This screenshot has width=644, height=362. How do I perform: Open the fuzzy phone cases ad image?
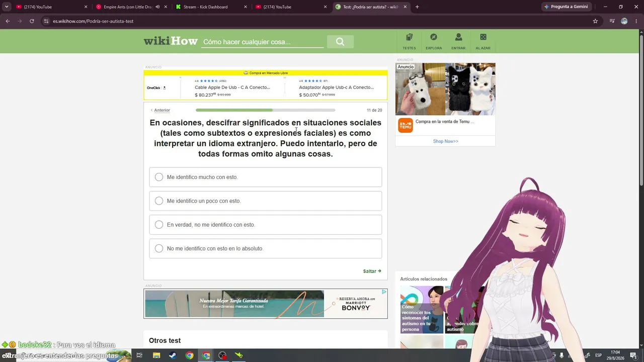445,89
